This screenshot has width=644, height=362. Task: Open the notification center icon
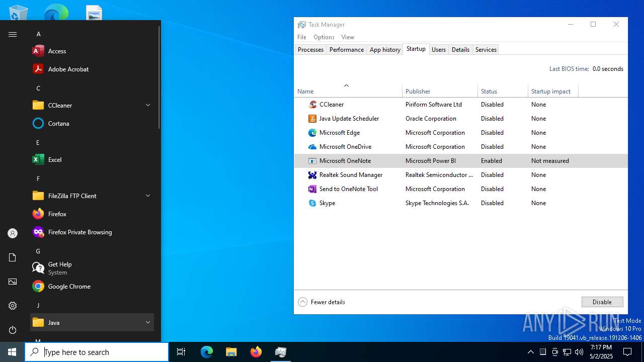tap(628, 352)
